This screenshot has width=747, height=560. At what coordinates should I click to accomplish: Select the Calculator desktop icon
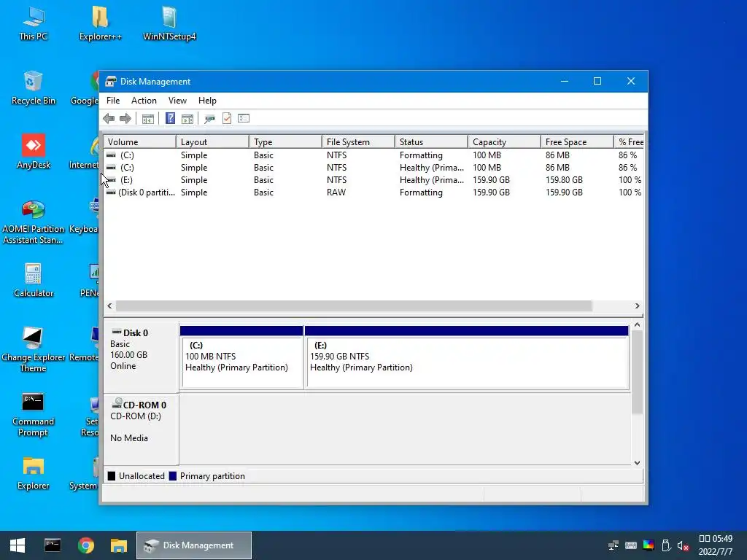[x=34, y=281]
